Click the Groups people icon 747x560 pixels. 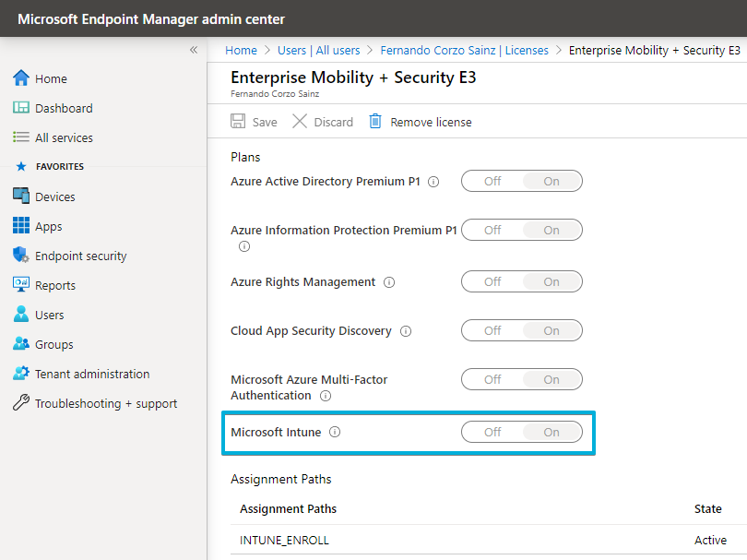tap(21, 343)
